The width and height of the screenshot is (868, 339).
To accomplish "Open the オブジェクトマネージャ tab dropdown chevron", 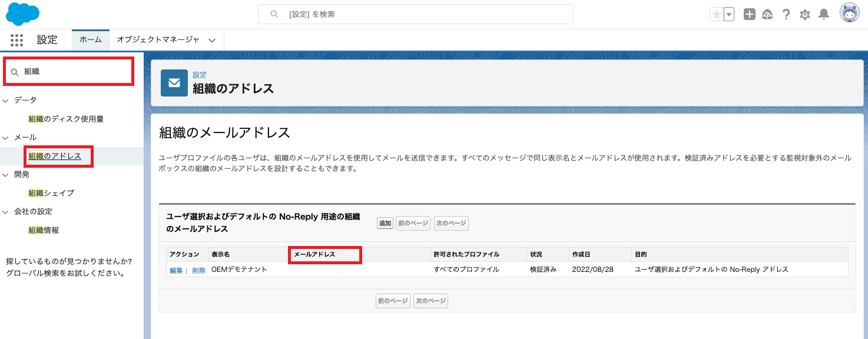I will (x=212, y=40).
